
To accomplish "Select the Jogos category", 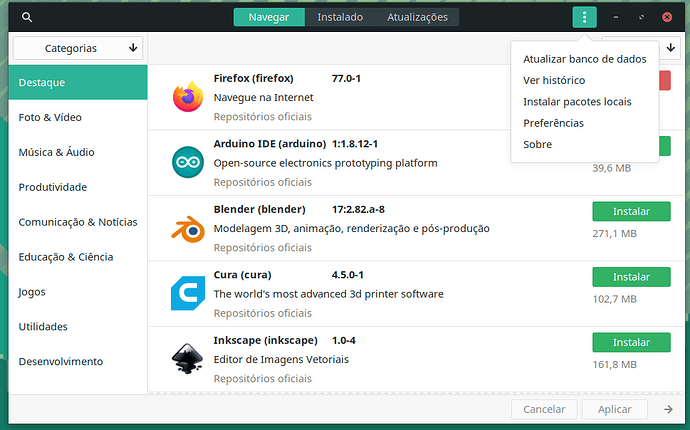I will pyautogui.click(x=78, y=292).
